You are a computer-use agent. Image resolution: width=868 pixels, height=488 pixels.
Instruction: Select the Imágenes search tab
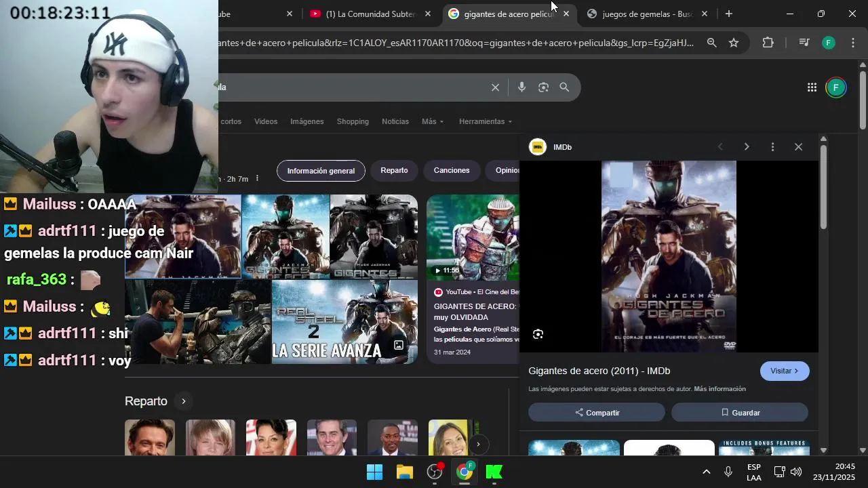coord(307,121)
